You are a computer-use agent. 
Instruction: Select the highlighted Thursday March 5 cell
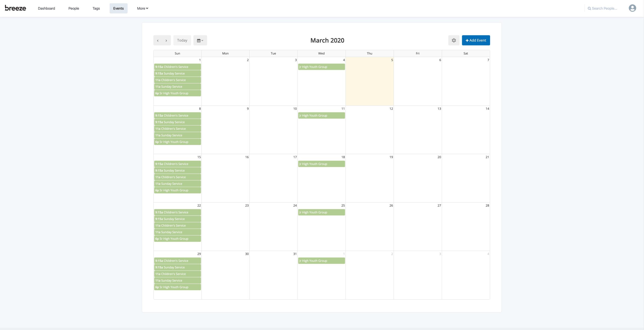[369, 83]
